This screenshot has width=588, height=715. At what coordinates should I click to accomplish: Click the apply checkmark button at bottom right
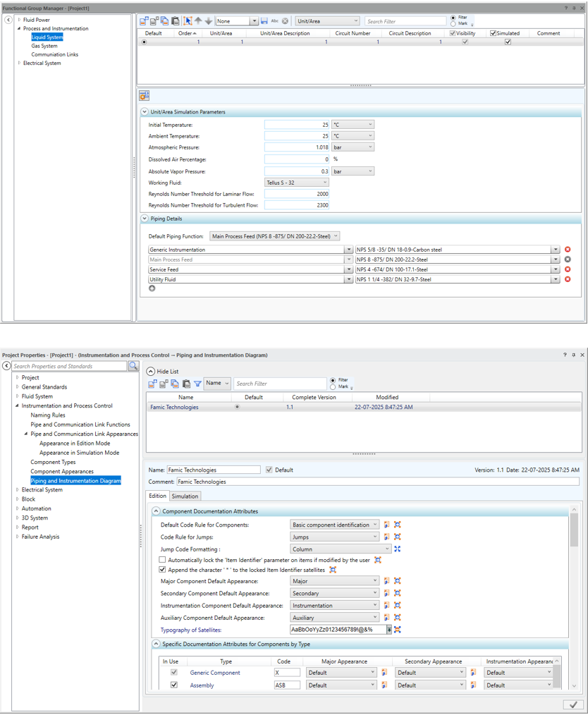point(573,704)
